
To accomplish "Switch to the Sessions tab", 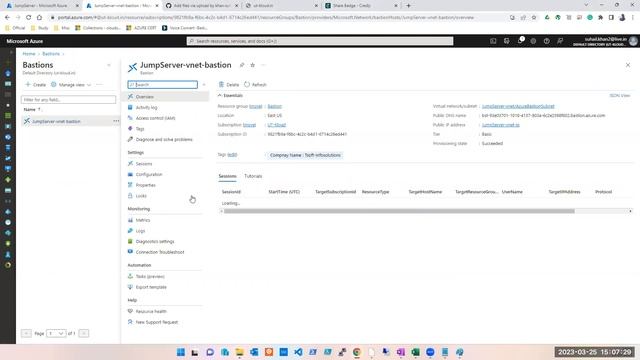I will pos(227,176).
